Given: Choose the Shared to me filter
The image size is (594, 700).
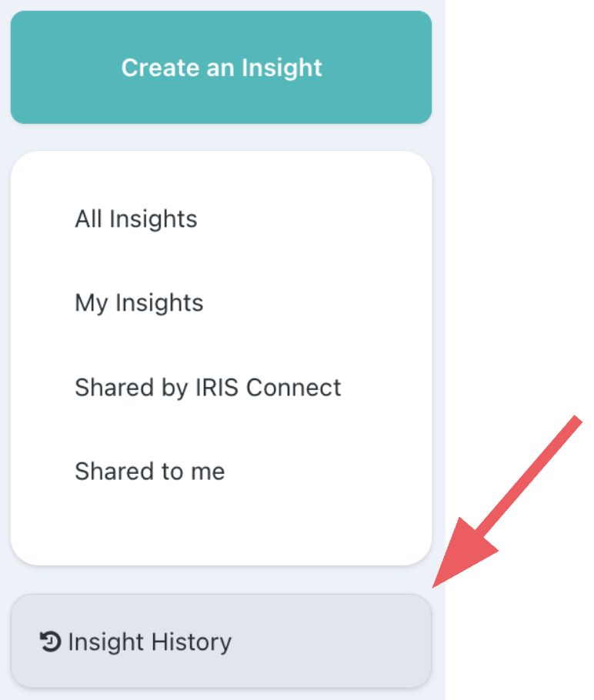Looking at the screenshot, I should (150, 471).
